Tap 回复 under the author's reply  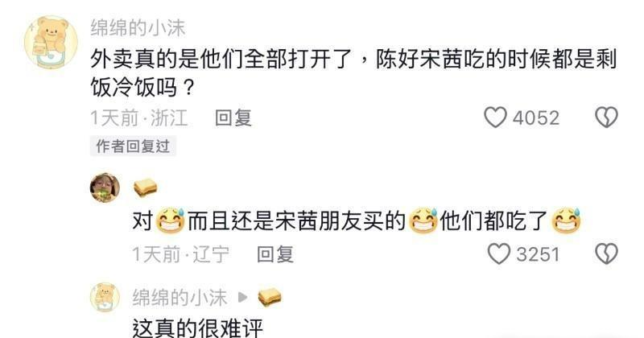click(275, 254)
